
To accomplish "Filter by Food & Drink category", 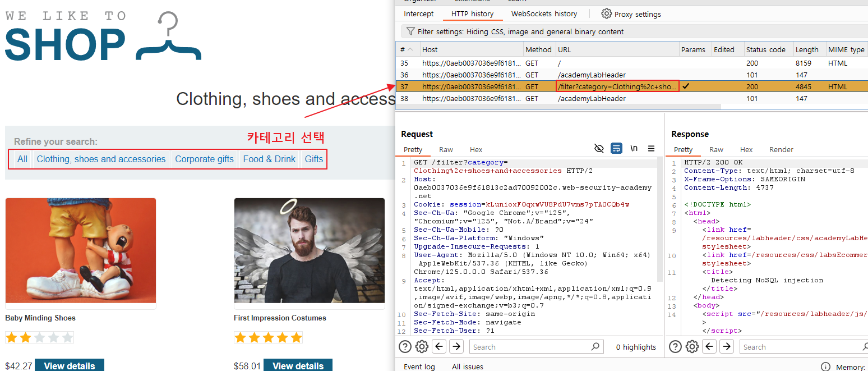I will click(269, 159).
